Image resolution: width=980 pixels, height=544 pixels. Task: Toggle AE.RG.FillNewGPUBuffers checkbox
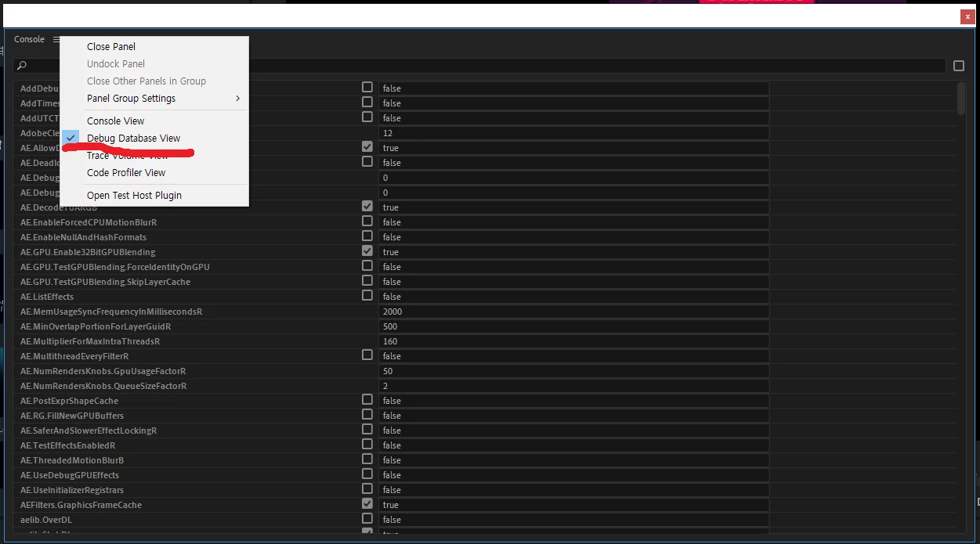pyautogui.click(x=367, y=414)
